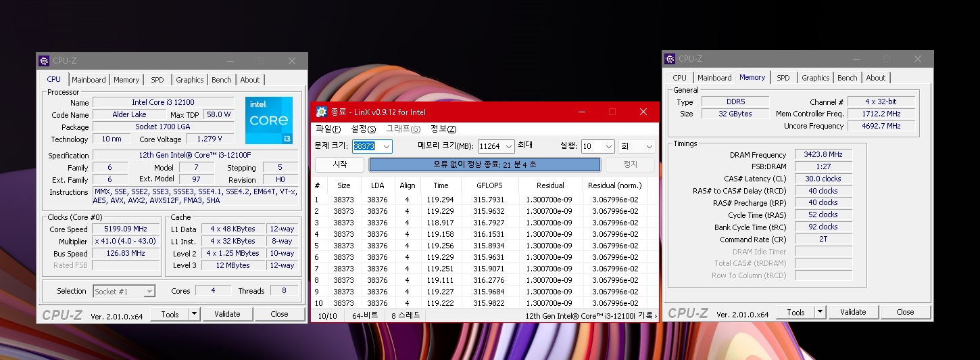Click the Residual (norm.) column header
The width and height of the screenshot is (980, 360).
click(x=614, y=185)
